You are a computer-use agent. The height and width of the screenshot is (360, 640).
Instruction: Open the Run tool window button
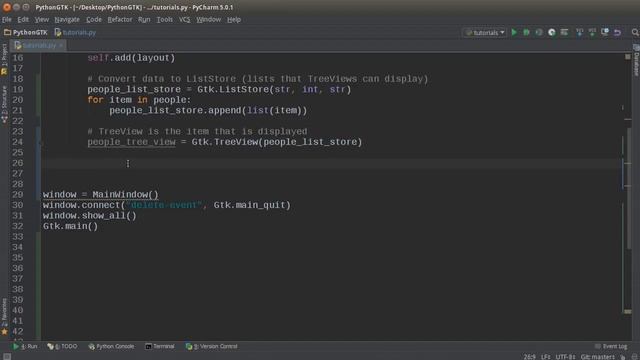coord(25,346)
